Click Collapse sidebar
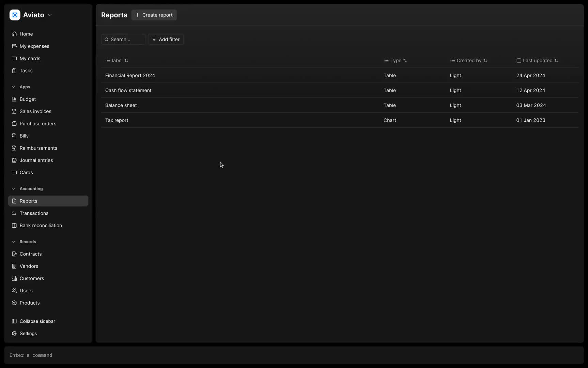588x368 pixels. click(x=48, y=321)
